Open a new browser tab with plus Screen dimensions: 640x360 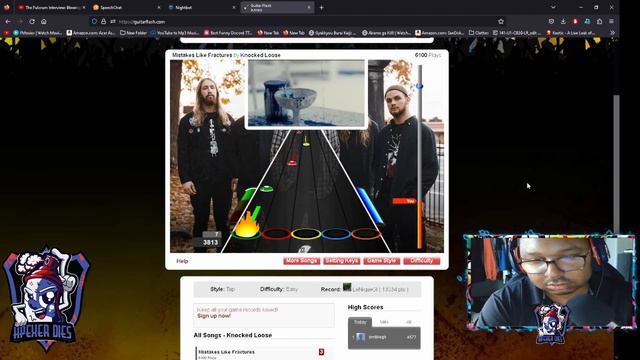point(322,7)
